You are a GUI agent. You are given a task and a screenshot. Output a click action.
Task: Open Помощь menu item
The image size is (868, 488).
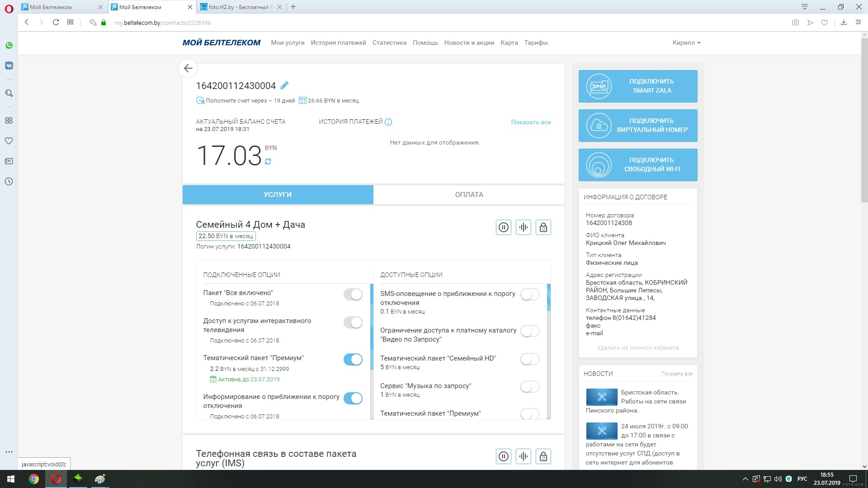(425, 42)
